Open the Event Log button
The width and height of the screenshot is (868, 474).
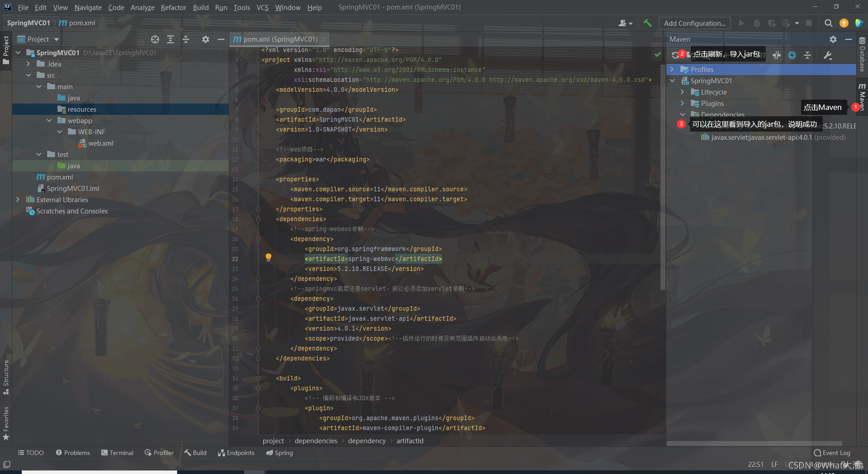[x=832, y=453]
